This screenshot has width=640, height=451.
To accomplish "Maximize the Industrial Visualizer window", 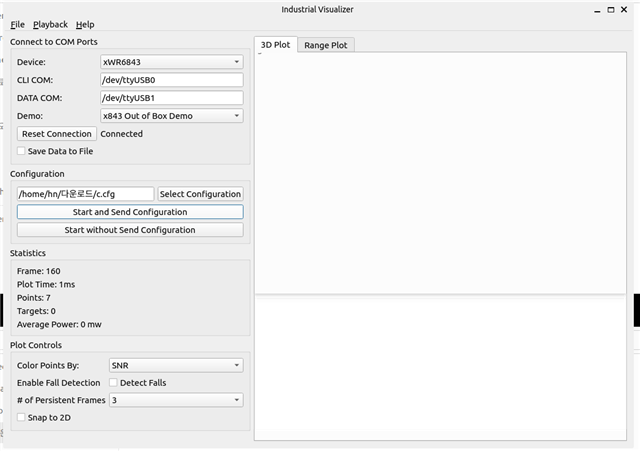I will pos(611,10).
